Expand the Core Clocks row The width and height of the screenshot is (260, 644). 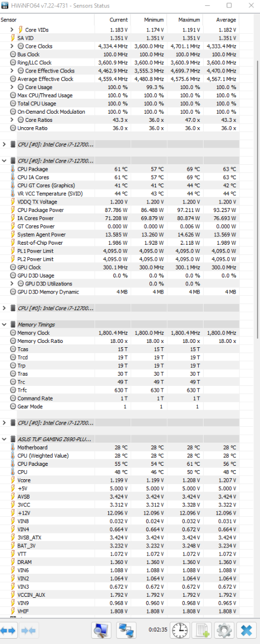coord(12,46)
